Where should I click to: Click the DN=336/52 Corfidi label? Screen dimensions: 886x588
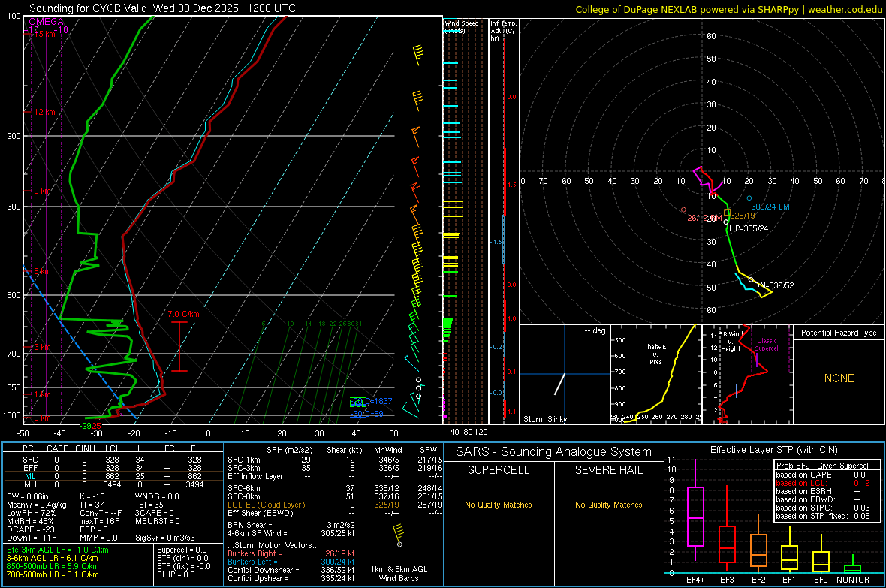773,285
